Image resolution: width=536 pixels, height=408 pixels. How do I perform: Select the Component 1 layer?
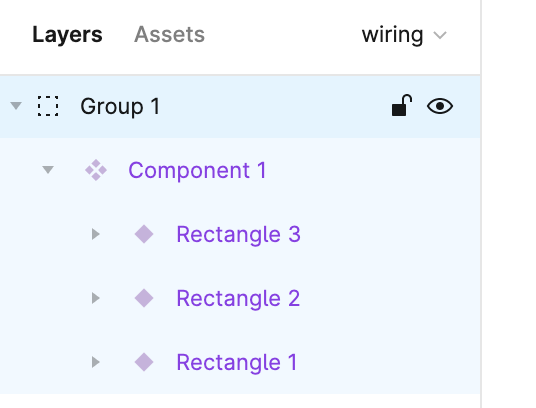240,170
